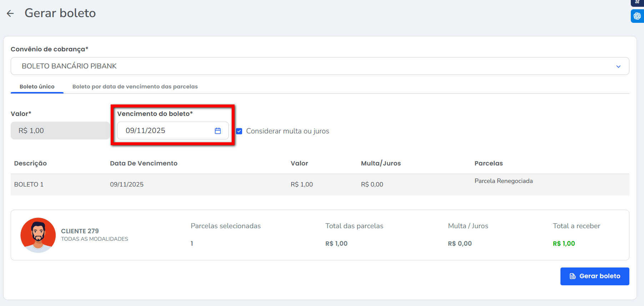Switch to the Boleto único tab
644x306 pixels.
pos(37,87)
